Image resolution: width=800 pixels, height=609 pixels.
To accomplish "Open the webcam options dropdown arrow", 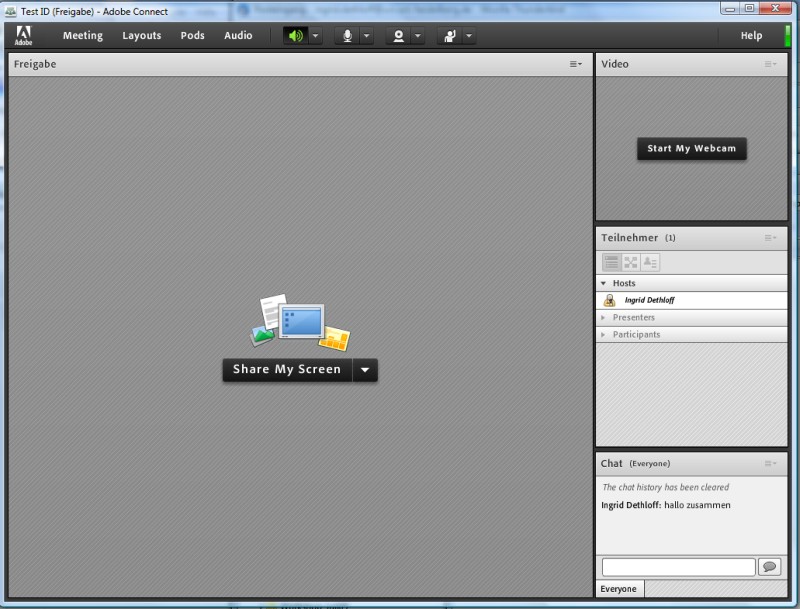I will 418,36.
